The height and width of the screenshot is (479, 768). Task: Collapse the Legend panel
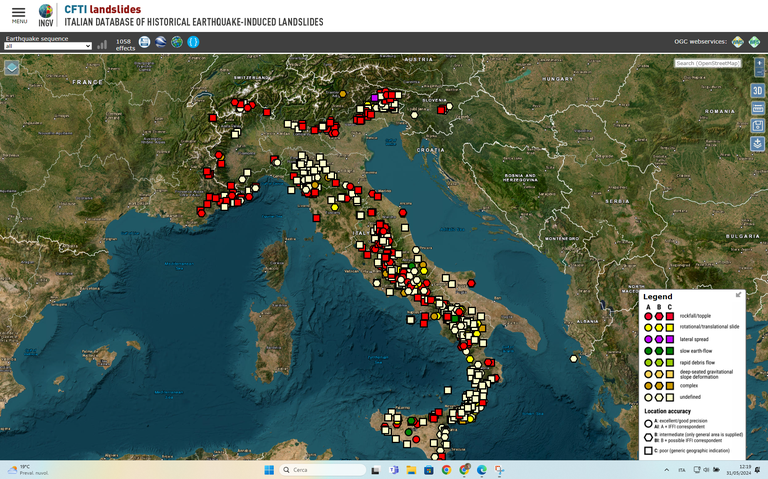point(739,295)
